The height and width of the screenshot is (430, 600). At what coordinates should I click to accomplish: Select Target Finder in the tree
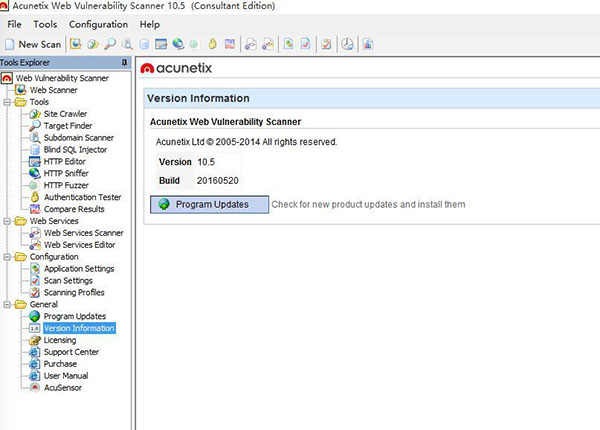[x=68, y=125]
